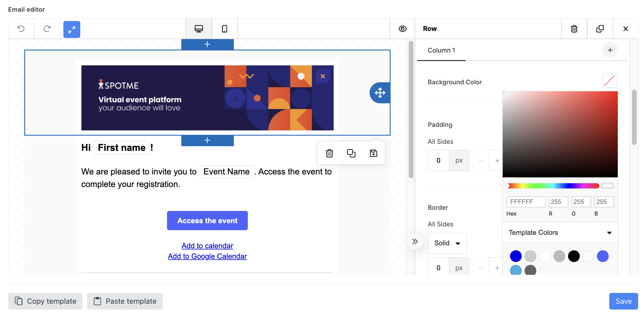Pick a shade in the saturation gradient area
The width and height of the screenshot is (644, 318).
(560, 134)
